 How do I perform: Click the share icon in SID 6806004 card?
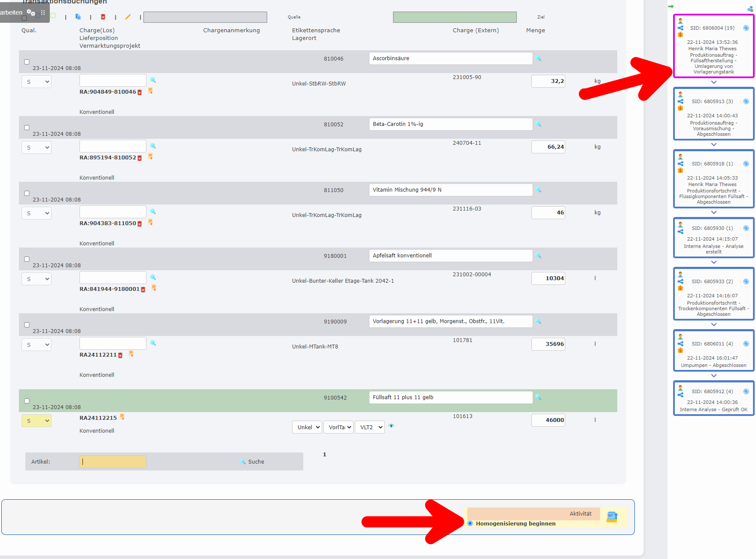(x=680, y=28)
